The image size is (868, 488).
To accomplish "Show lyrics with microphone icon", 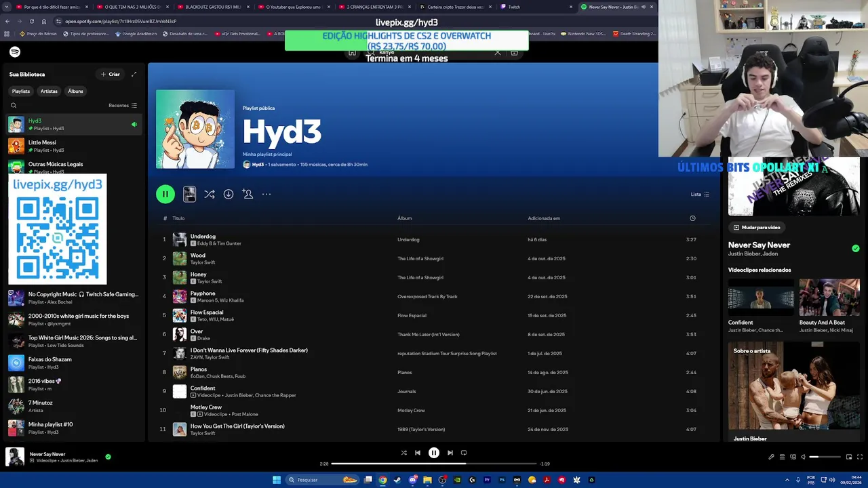I will click(771, 457).
